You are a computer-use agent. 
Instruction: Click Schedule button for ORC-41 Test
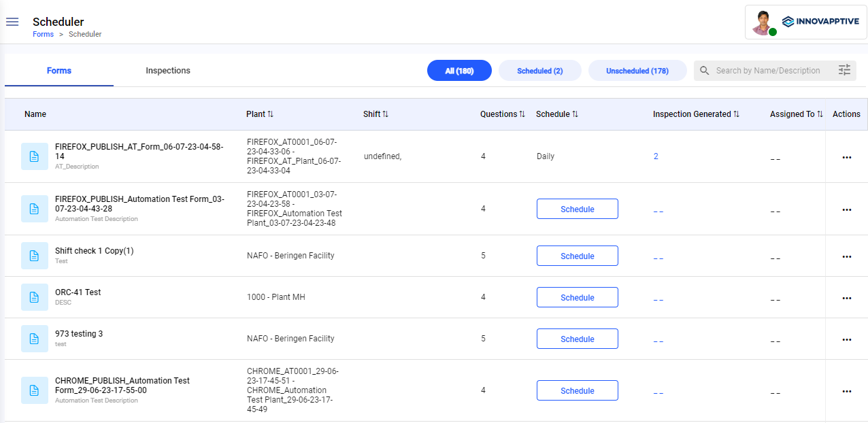coord(577,297)
